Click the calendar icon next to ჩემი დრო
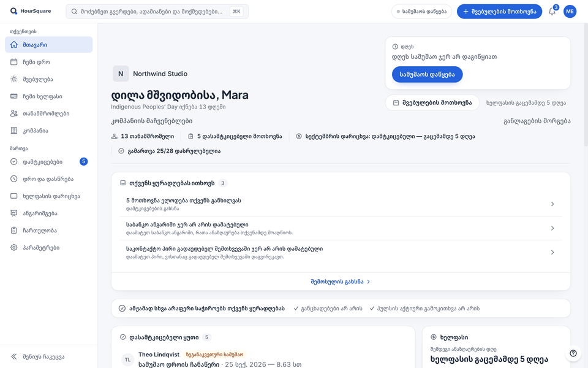The image size is (588, 368). [x=14, y=62]
